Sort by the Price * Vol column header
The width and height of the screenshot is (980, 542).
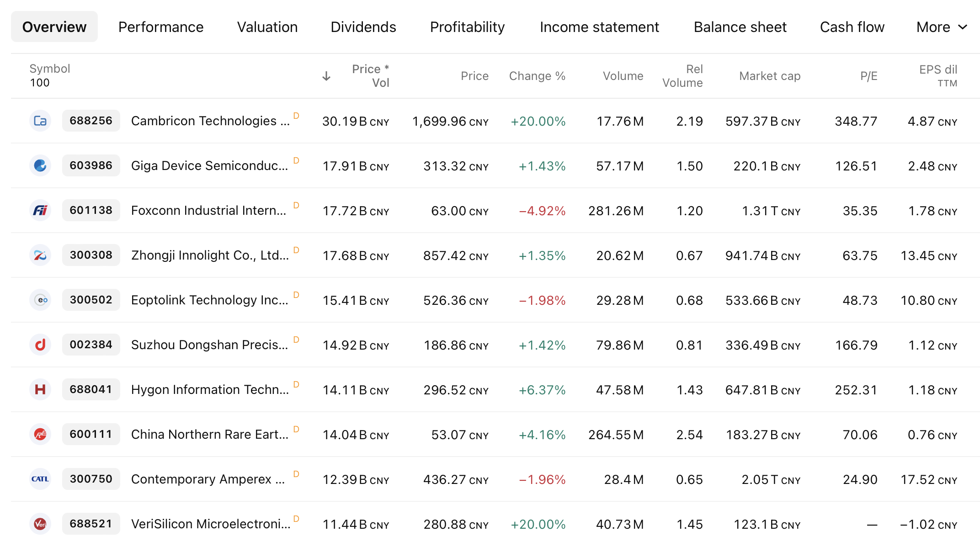tap(370, 76)
